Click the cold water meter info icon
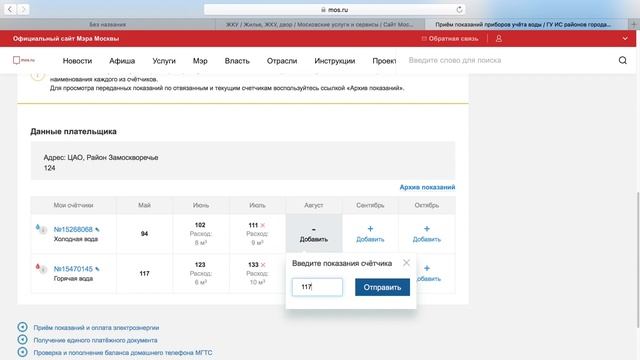Image resolution: width=640 pixels, height=360 pixels. coord(43,230)
